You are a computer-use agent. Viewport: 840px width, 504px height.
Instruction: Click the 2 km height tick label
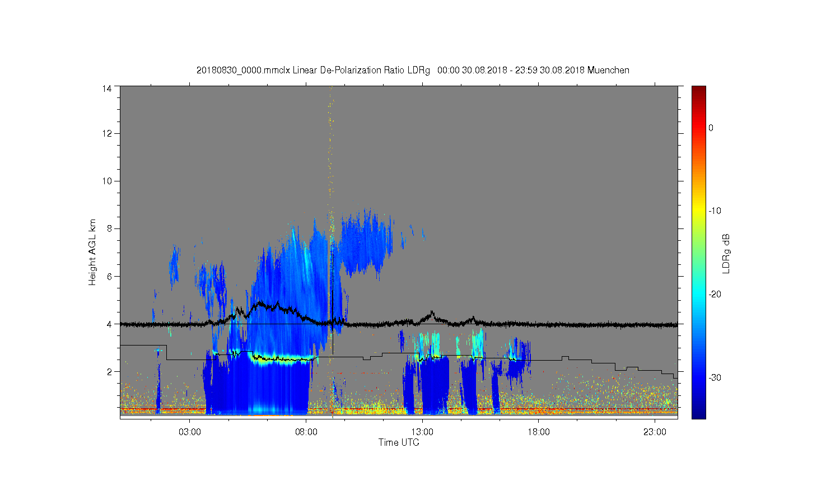coord(109,371)
